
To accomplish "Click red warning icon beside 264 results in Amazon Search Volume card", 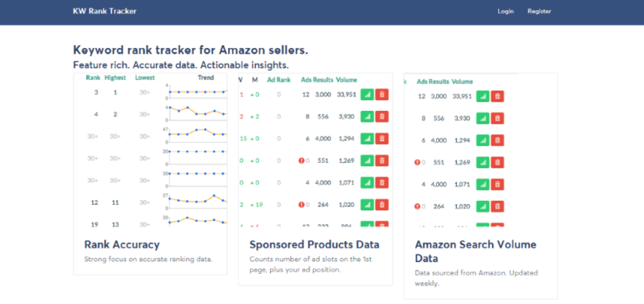I will coord(417,207).
